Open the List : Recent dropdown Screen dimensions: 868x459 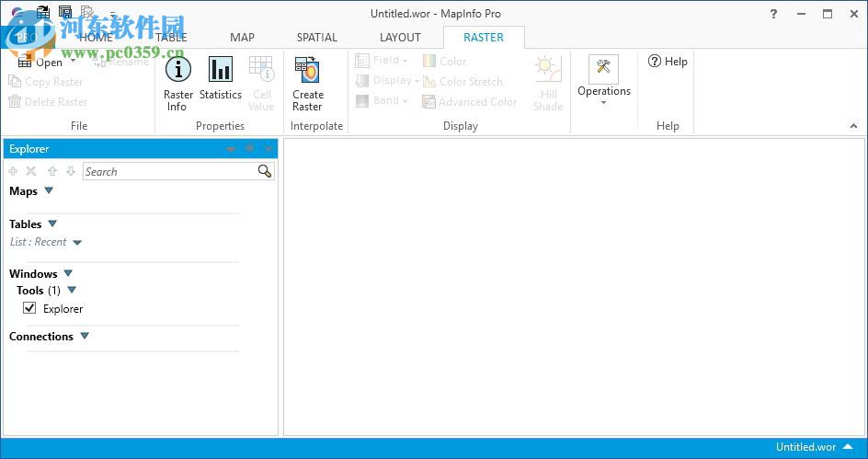coord(77,243)
